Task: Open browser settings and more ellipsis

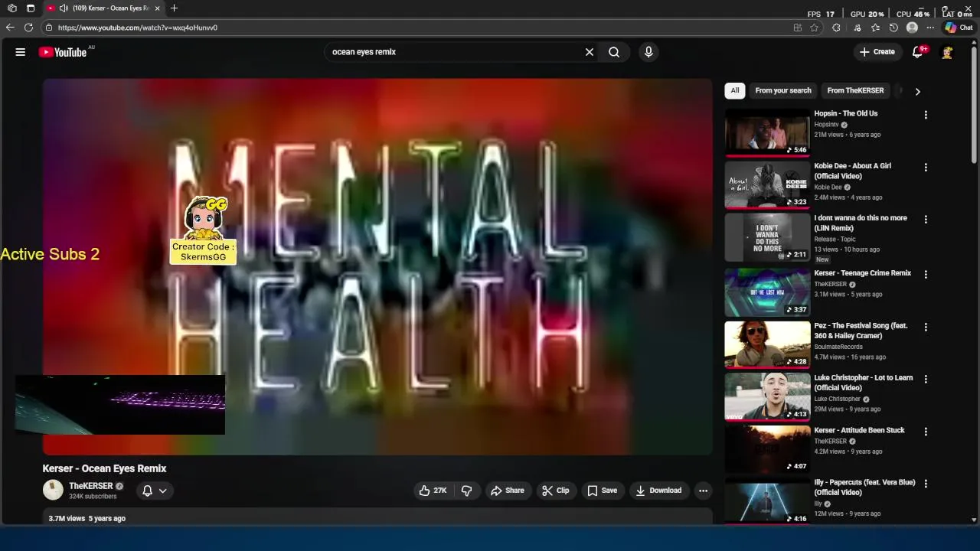Action: (930, 28)
